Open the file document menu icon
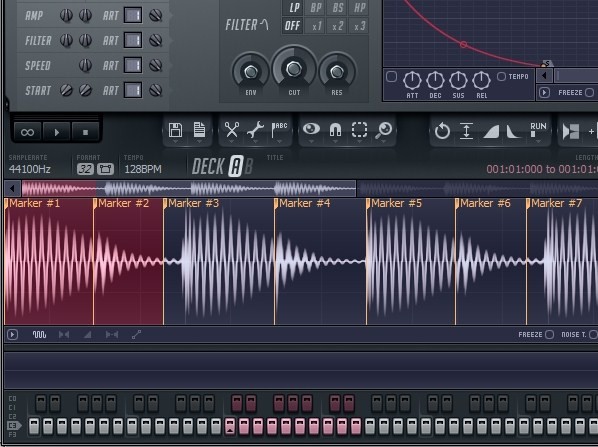This screenshot has width=598, height=447. coord(199,130)
